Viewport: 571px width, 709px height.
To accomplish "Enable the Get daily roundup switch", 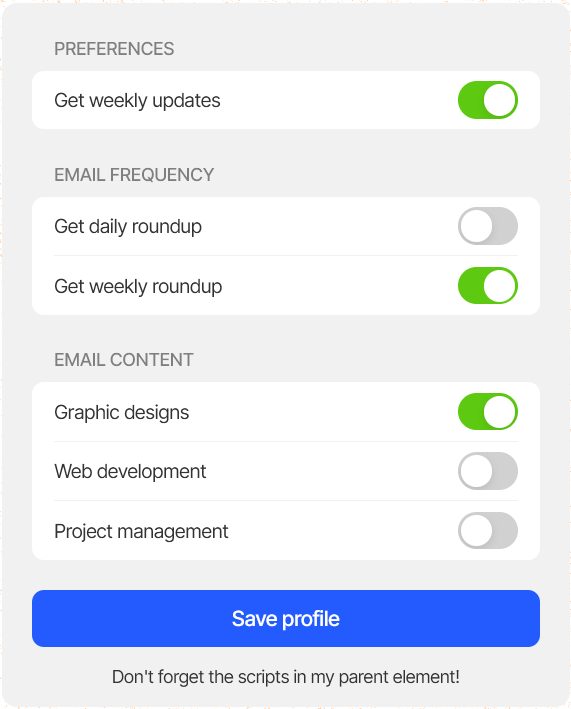I will 488,226.
